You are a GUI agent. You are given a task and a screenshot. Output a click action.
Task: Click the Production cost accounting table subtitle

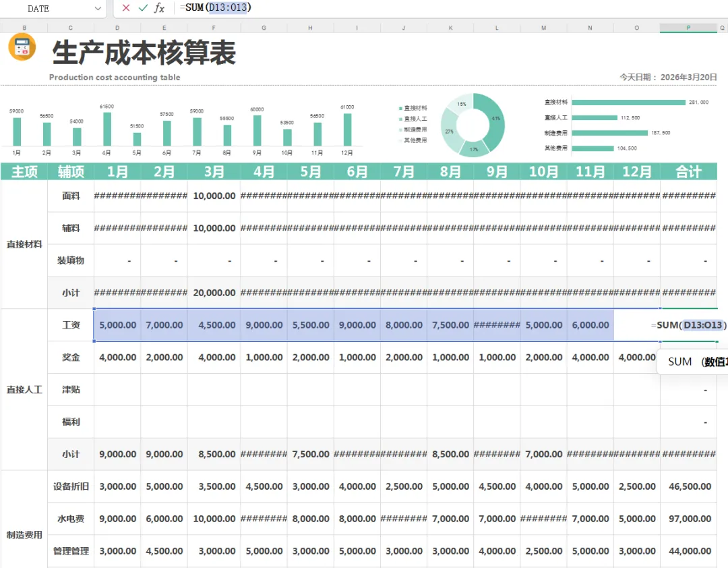tap(115, 77)
